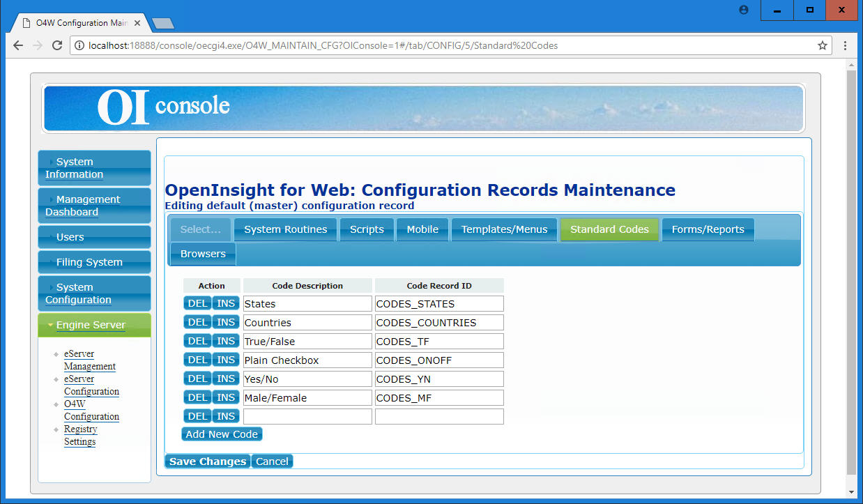The image size is (863, 504).
Task: Expand Filing System sidebar section
Action: coord(94,262)
